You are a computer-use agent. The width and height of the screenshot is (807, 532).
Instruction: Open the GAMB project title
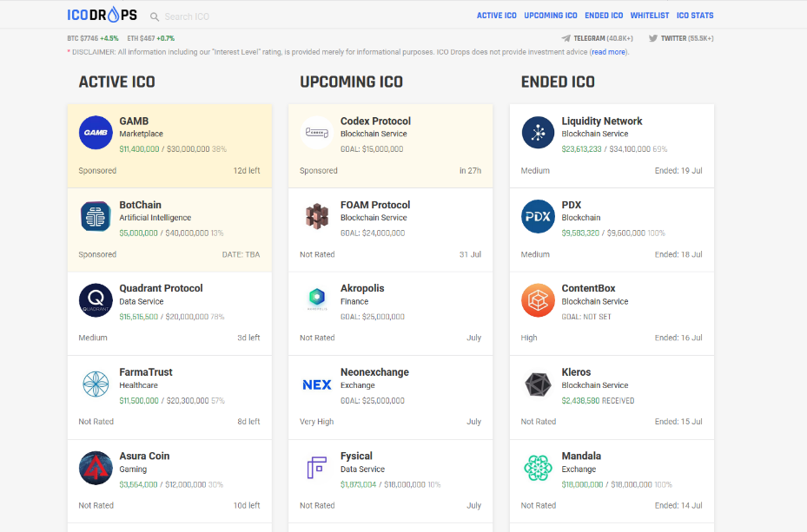point(134,121)
